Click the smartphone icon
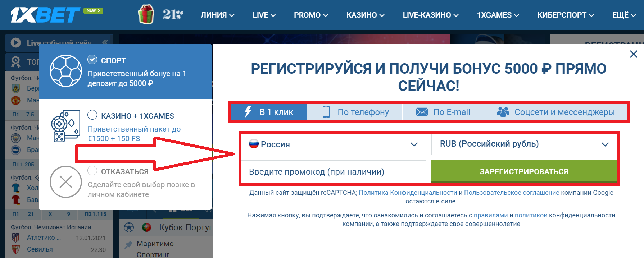The image size is (644, 258). coord(326,112)
